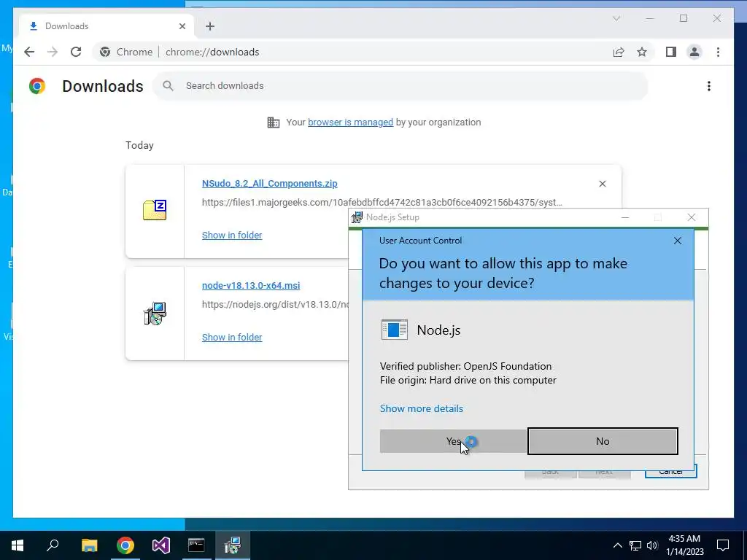Image resolution: width=747 pixels, height=560 pixels.
Task: Open Downloads page three-dot menu
Action: coord(709,86)
